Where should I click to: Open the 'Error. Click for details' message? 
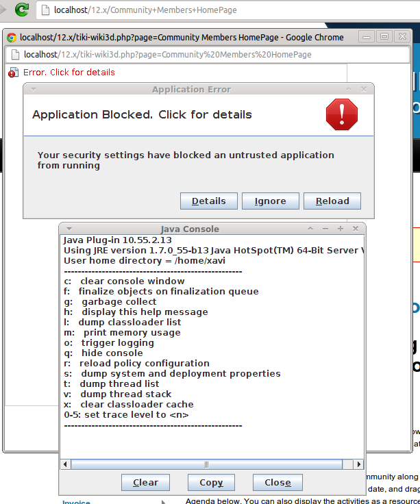[x=69, y=73]
